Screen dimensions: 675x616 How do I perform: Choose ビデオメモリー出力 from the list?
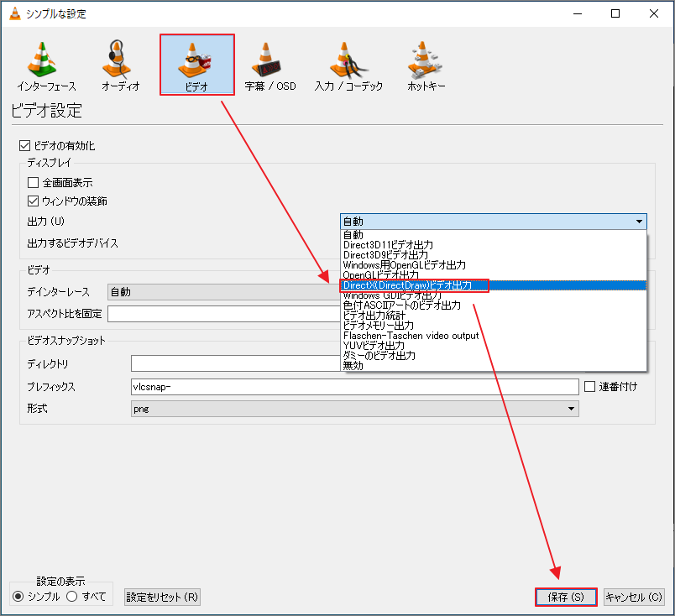pyautogui.click(x=494, y=326)
